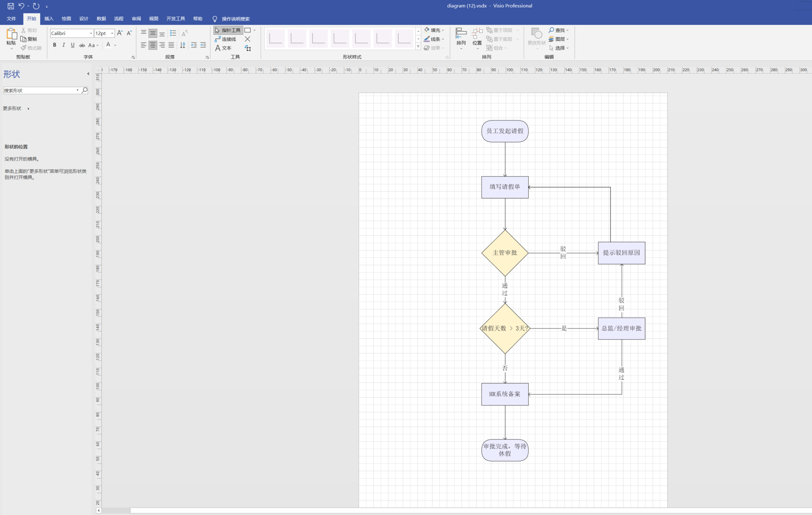Switch to the Developer (开发工具) tab
Image resolution: width=812 pixels, height=515 pixels.
point(175,19)
